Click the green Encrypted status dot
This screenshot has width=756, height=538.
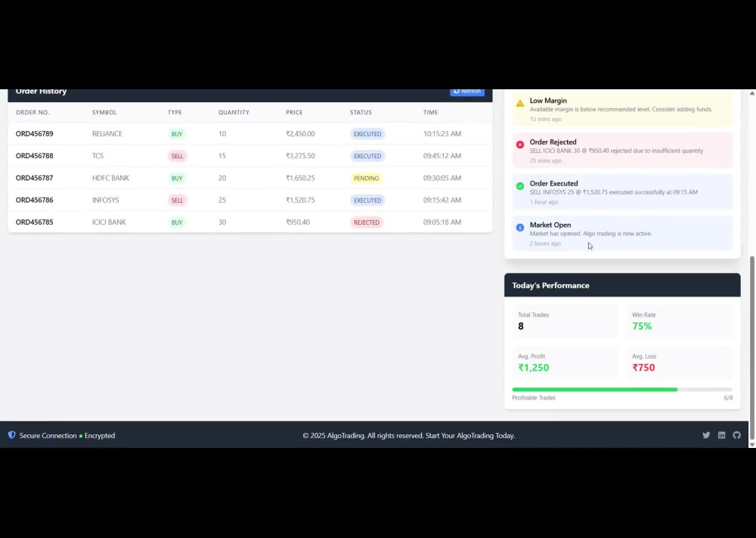[81, 436]
